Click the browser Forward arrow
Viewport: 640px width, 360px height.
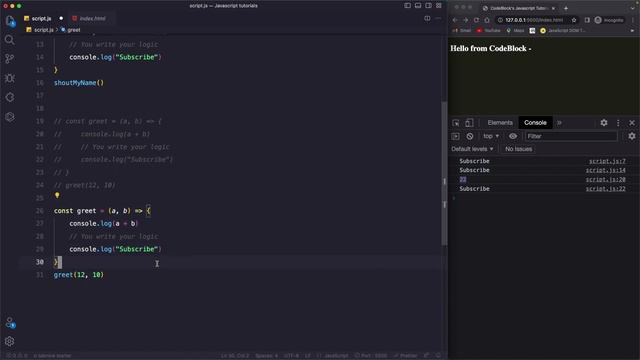click(x=465, y=20)
